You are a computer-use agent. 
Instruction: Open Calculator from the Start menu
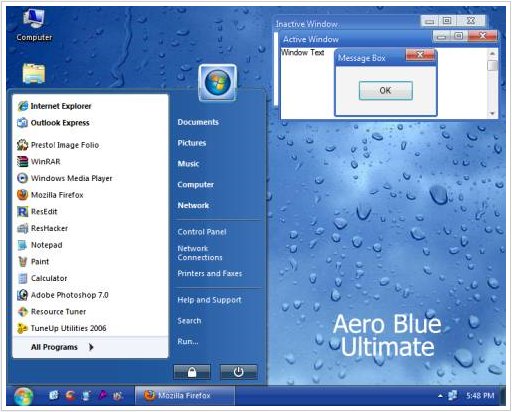coord(42,278)
